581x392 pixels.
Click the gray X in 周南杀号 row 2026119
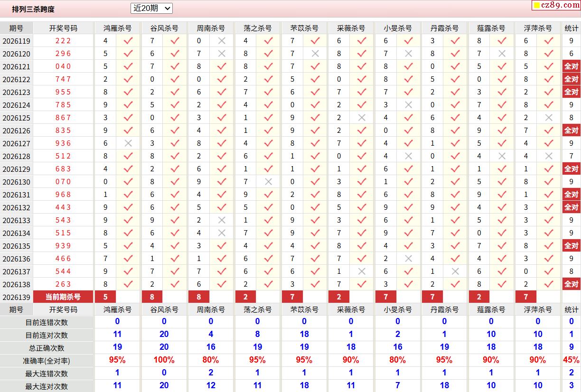coord(222,41)
